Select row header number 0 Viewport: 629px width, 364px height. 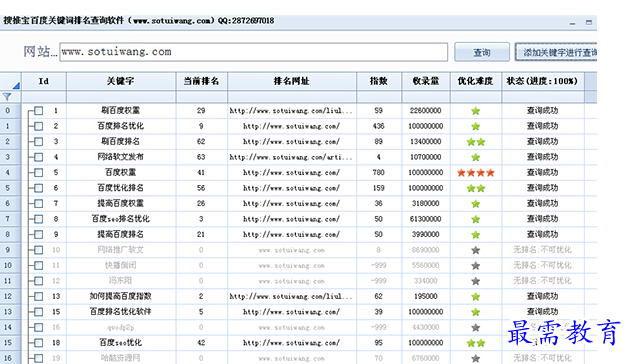tap(10, 111)
